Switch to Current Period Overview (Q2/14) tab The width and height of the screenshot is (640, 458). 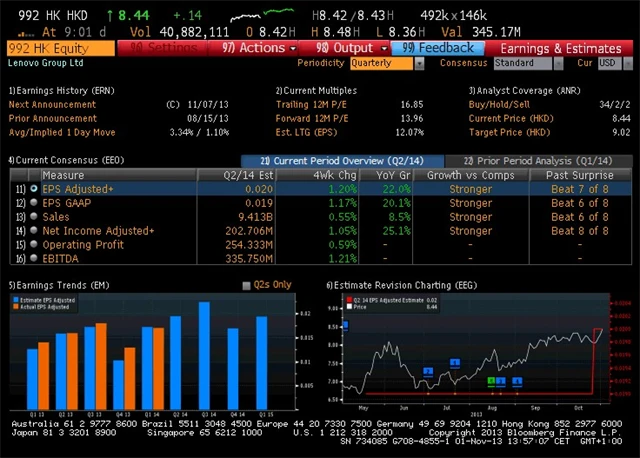(x=342, y=161)
